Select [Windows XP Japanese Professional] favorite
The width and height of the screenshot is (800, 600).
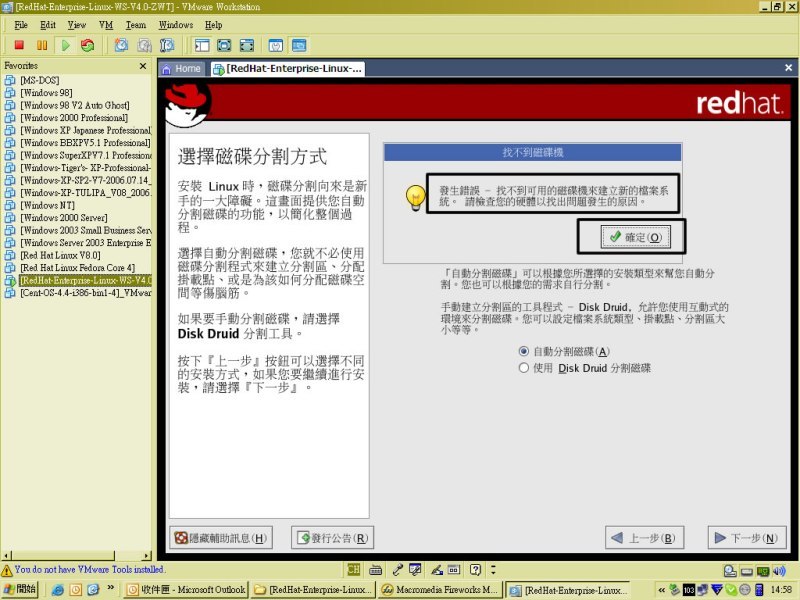point(86,130)
